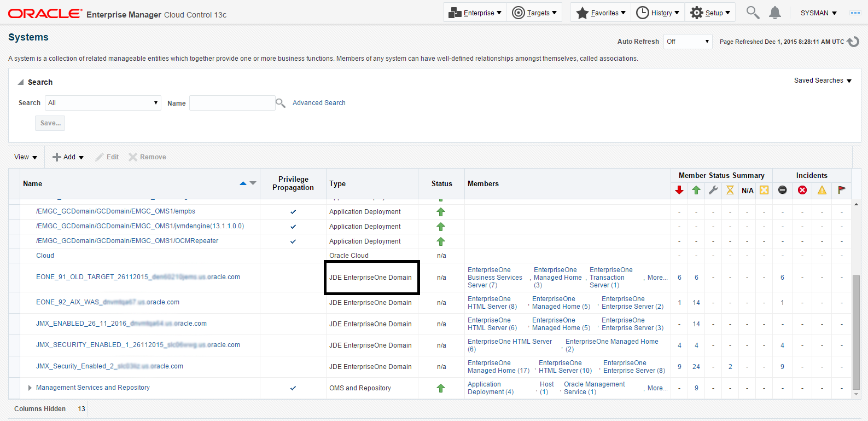Click EnterpriseOne Transaction Server (1) link
Image resolution: width=868 pixels, height=421 pixels.
tap(611, 278)
